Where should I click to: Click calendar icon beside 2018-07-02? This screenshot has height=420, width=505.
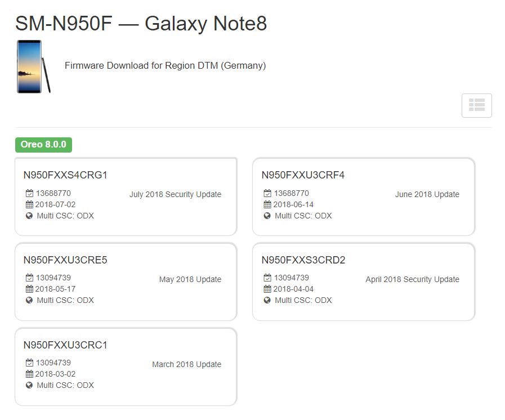[30, 205]
